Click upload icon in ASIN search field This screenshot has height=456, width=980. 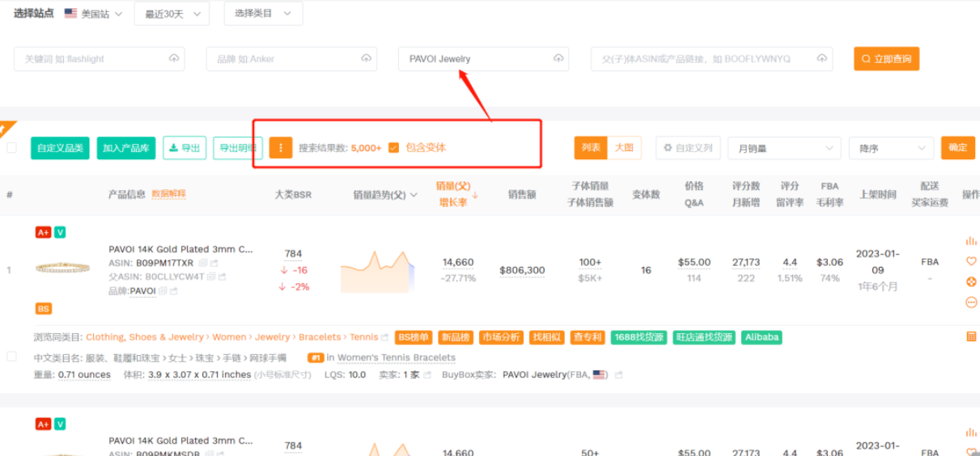[822, 59]
